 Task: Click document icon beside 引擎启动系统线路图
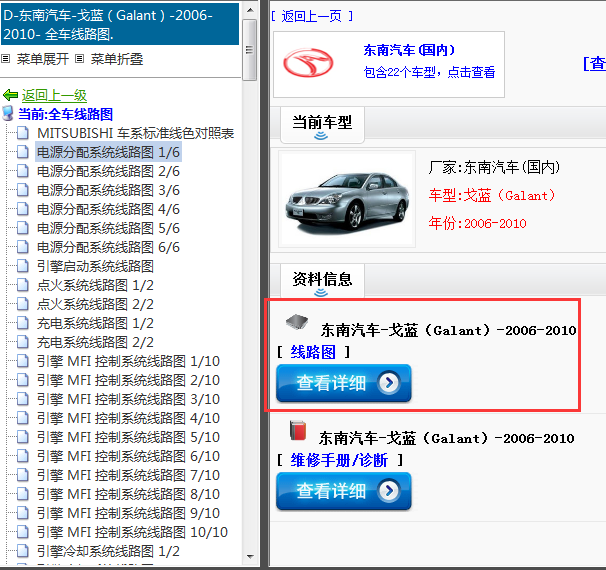click(x=23, y=266)
